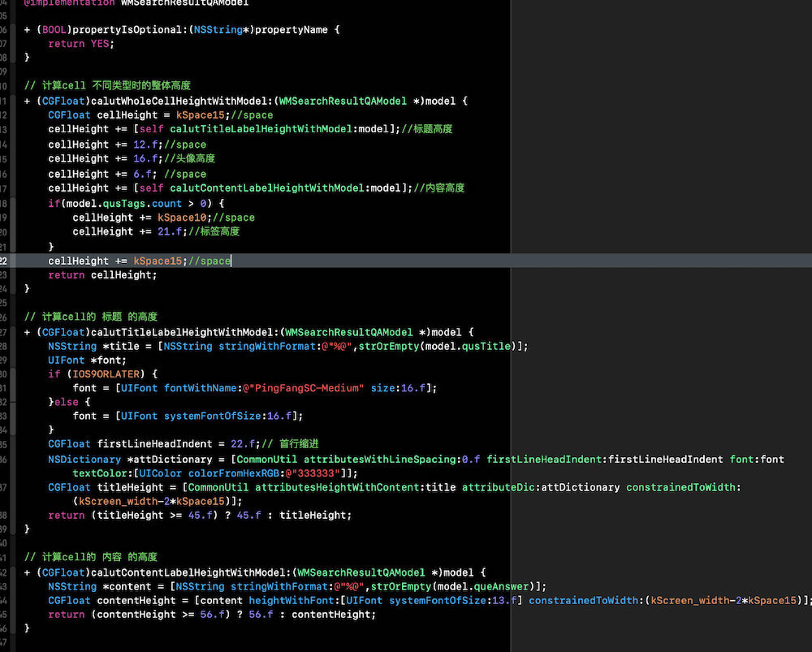Click the qusTitle property
The width and height of the screenshot is (812, 652).
coord(486,347)
